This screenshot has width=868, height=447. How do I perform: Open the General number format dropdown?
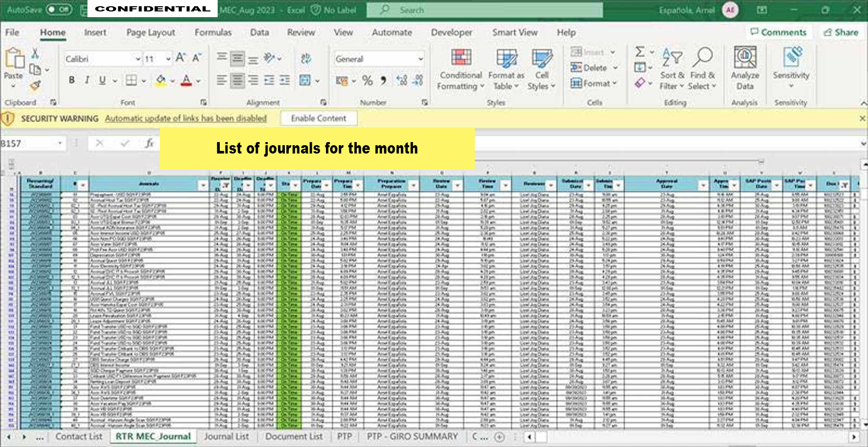point(421,59)
